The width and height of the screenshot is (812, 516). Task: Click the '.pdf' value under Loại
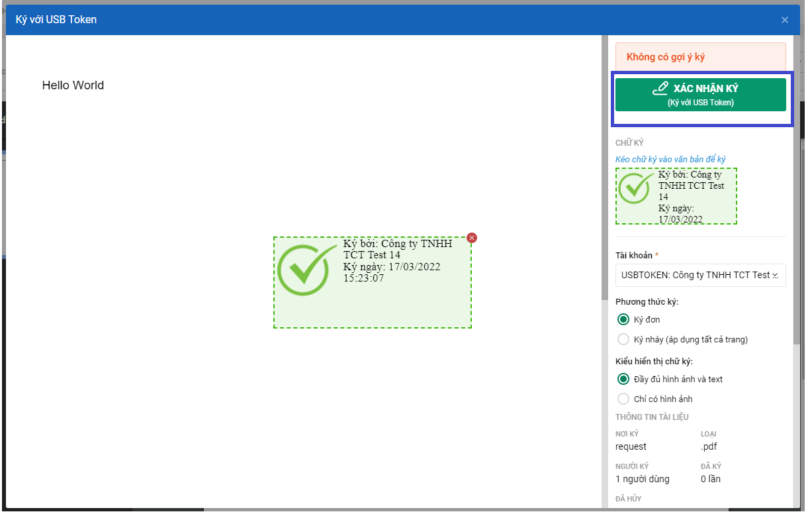point(709,446)
